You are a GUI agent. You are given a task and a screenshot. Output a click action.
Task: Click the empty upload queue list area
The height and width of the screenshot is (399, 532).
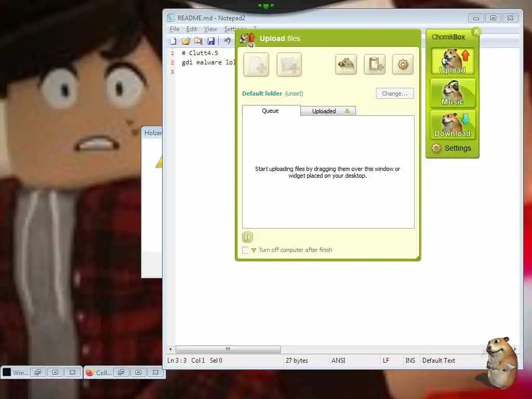click(x=328, y=172)
